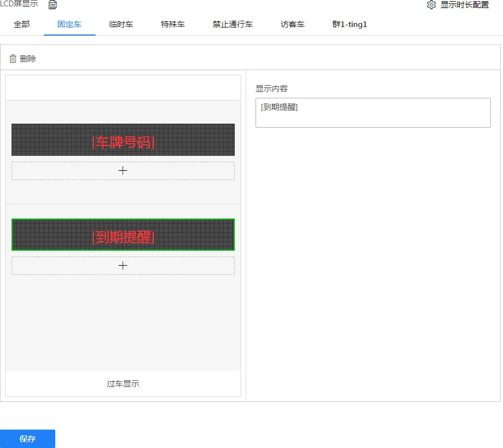Screen dimensions: 503x448
Task: Select the 固定车 tab
Action: tap(69, 24)
